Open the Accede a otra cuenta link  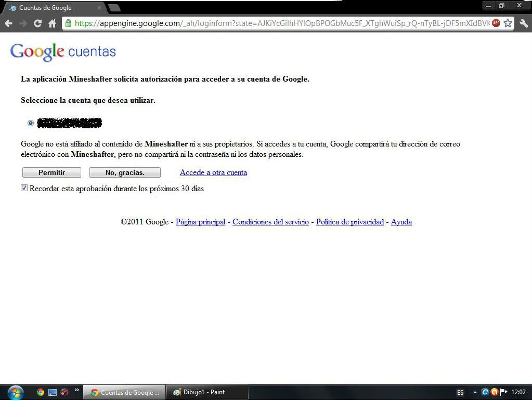(x=213, y=172)
